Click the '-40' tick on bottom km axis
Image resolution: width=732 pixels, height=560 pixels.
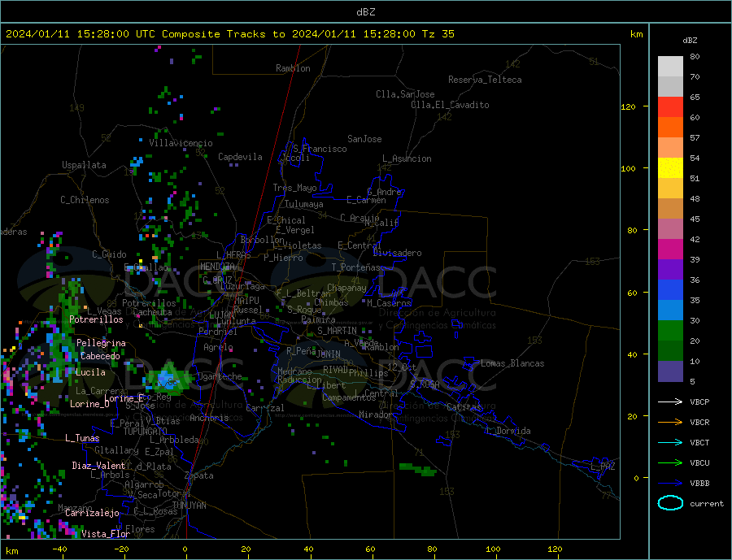pos(59,549)
